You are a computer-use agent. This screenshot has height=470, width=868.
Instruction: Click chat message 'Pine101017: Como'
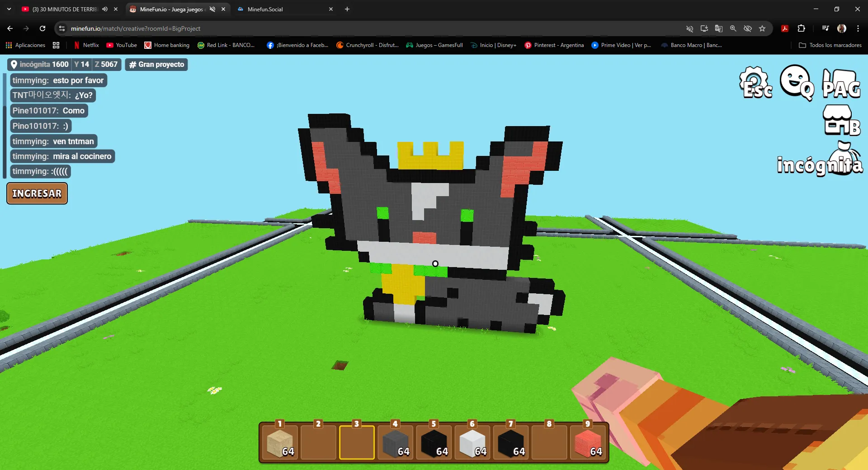(x=49, y=111)
